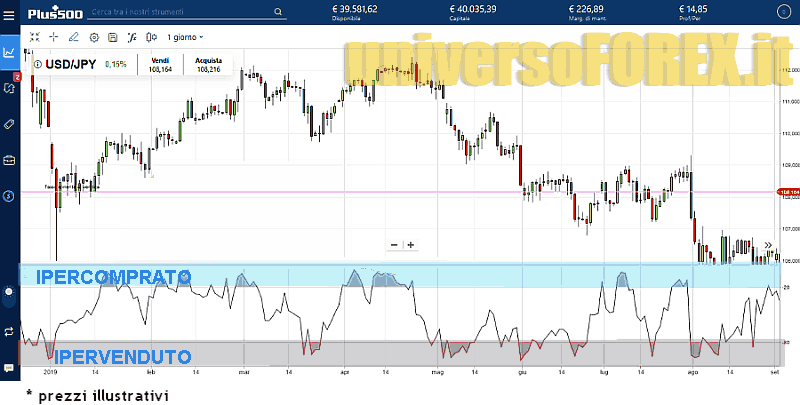Open the chat support icon

coord(9,368)
